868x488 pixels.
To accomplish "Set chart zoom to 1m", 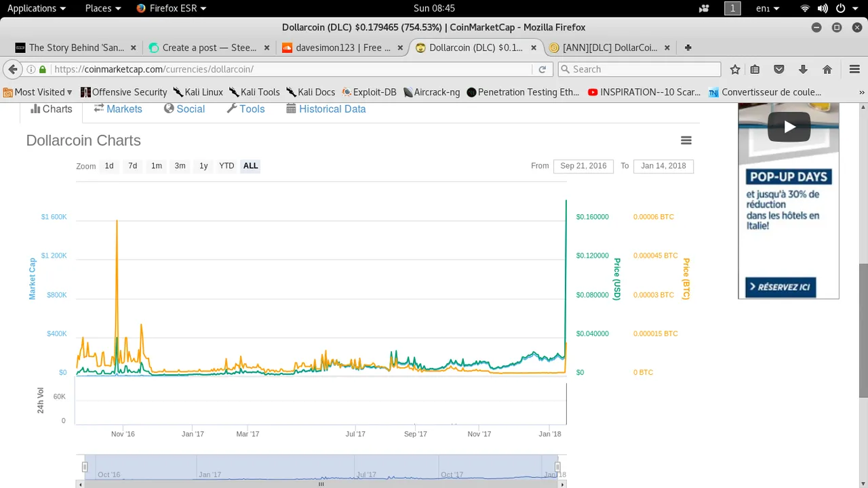I will click(157, 166).
